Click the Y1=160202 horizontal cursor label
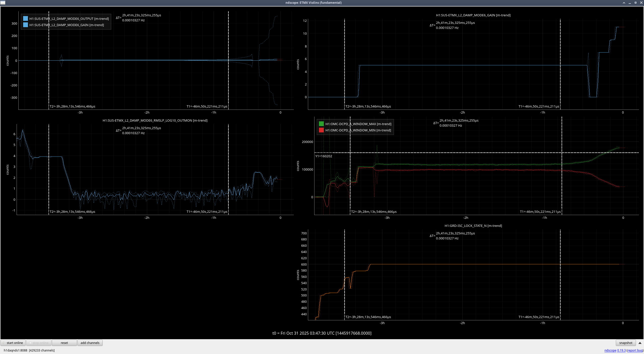This screenshot has height=354, width=644. tap(324, 156)
